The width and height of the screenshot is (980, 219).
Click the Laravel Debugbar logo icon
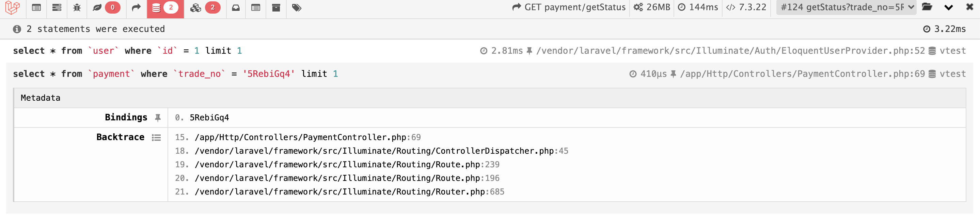click(13, 7)
